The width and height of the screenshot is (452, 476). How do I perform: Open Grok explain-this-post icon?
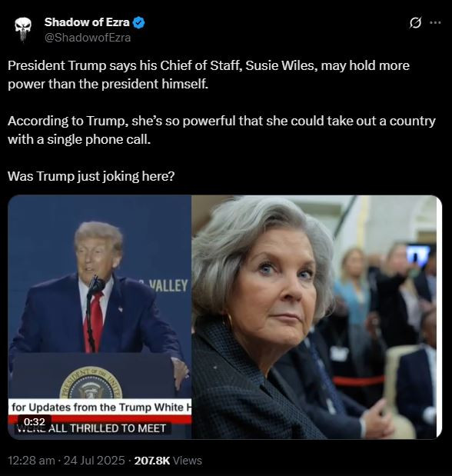(415, 22)
